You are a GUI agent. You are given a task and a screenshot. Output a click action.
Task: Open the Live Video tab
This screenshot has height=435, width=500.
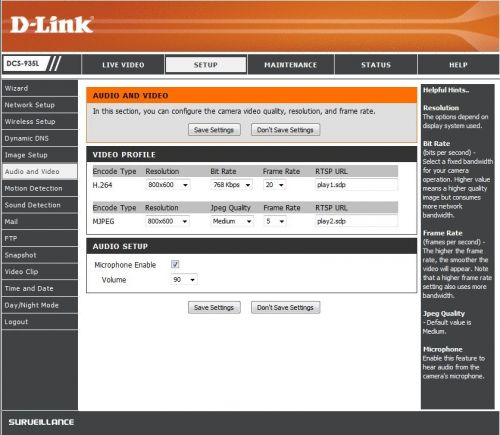(123, 65)
